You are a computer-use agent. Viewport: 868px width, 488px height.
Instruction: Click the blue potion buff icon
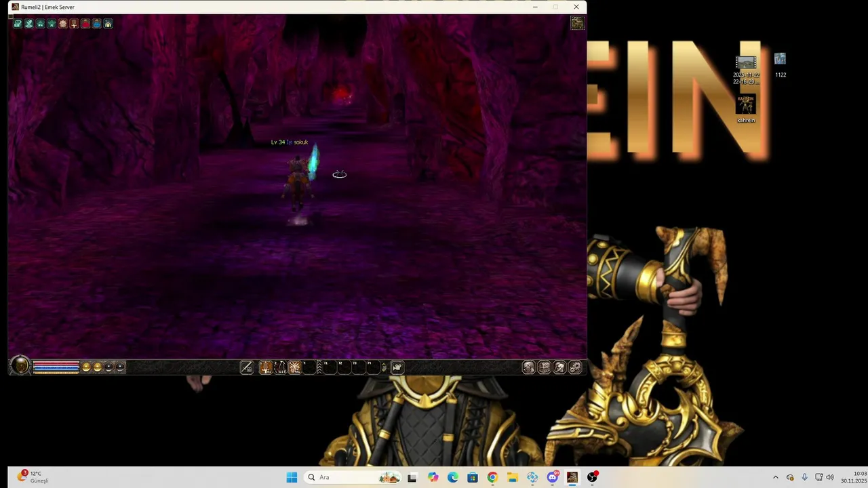coord(96,24)
